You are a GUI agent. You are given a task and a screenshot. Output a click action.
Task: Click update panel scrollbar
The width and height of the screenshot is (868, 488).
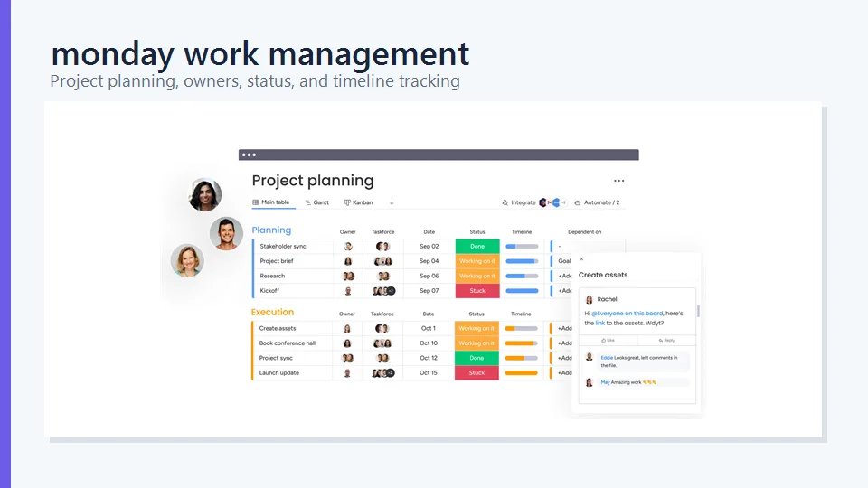click(x=698, y=311)
